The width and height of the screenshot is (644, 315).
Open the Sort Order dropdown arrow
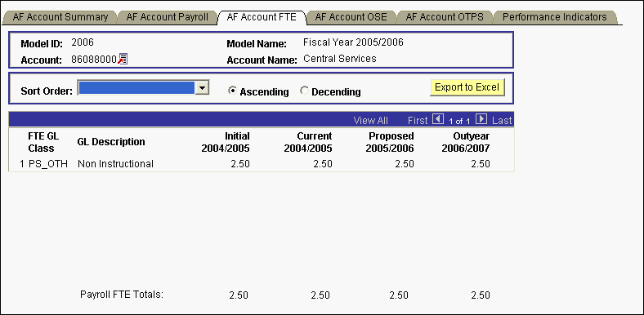pyautogui.click(x=202, y=87)
